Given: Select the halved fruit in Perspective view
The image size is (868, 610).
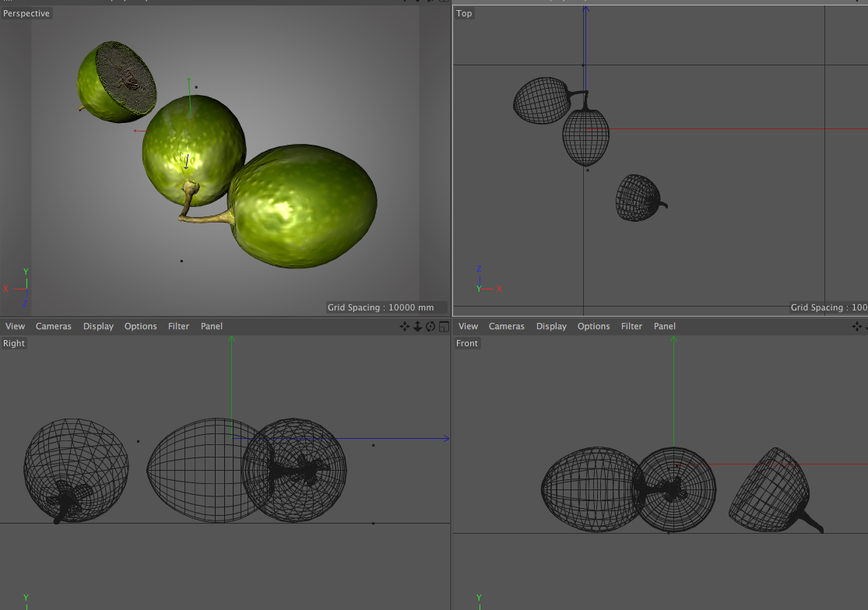Looking at the screenshot, I should [115, 82].
